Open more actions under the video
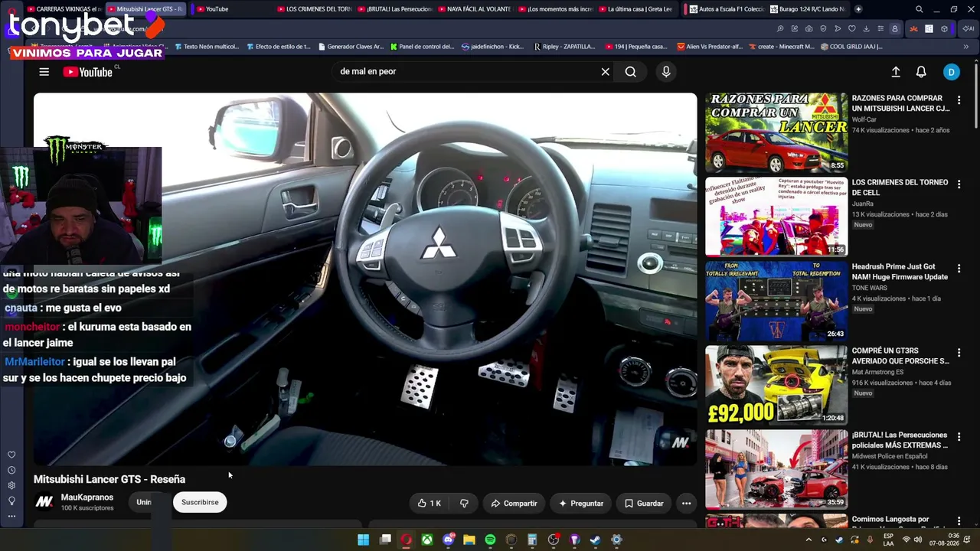This screenshot has height=551, width=980. pos(686,503)
